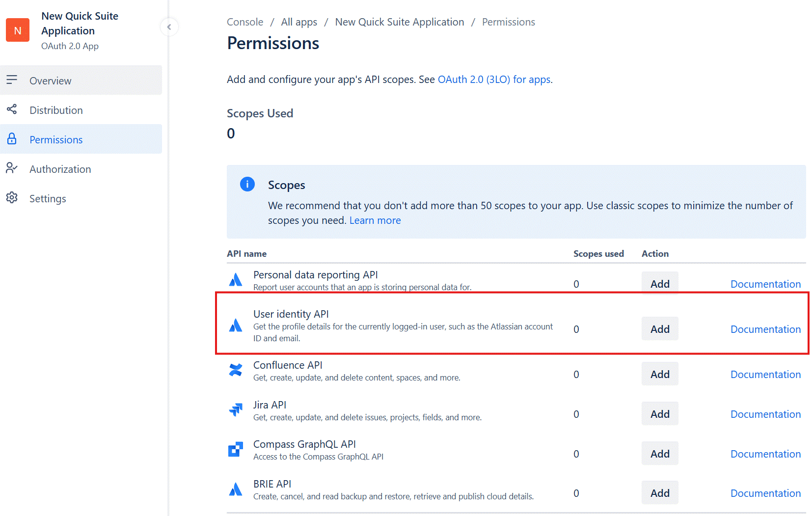Follow the Learn more link
This screenshot has height=516, width=812.
click(x=375, y=220)
